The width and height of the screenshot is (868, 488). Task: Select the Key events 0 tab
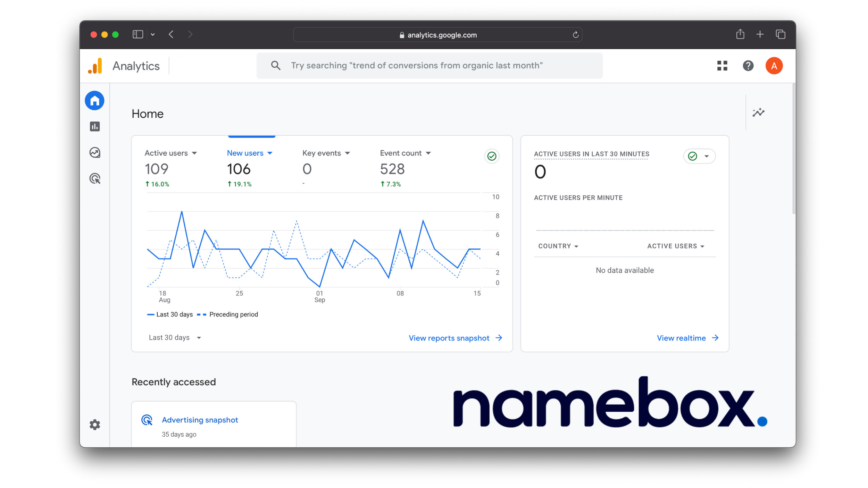pos(326,169)
